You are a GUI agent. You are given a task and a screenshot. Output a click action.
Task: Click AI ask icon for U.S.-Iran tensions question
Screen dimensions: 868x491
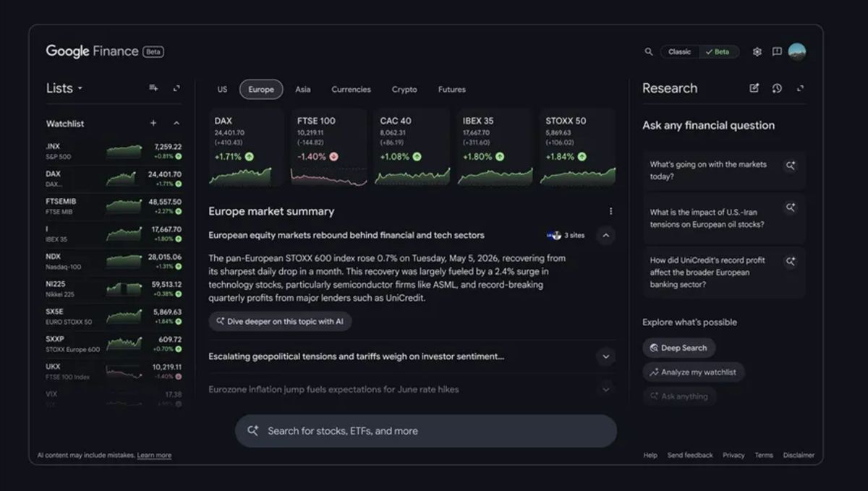[791, 208]
